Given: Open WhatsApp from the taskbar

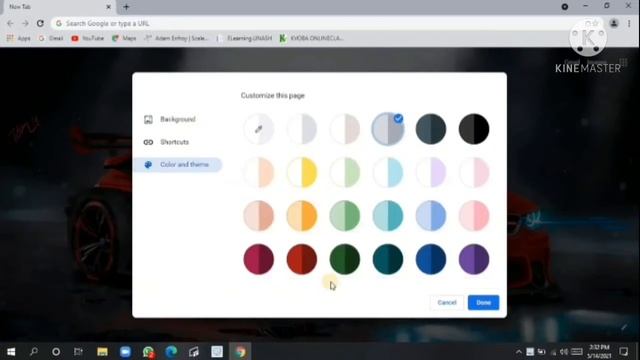Looking at the screenshot, I should [x=148, y=351].
